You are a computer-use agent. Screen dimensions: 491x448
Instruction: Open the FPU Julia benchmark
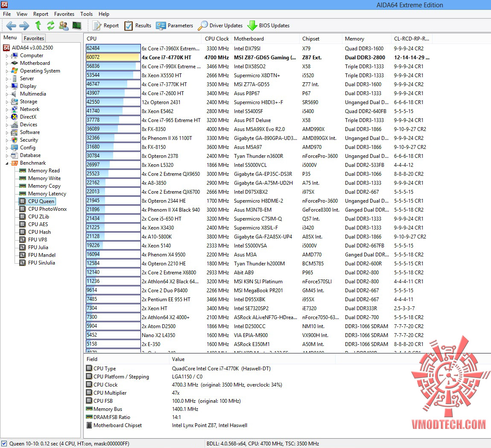38,247
